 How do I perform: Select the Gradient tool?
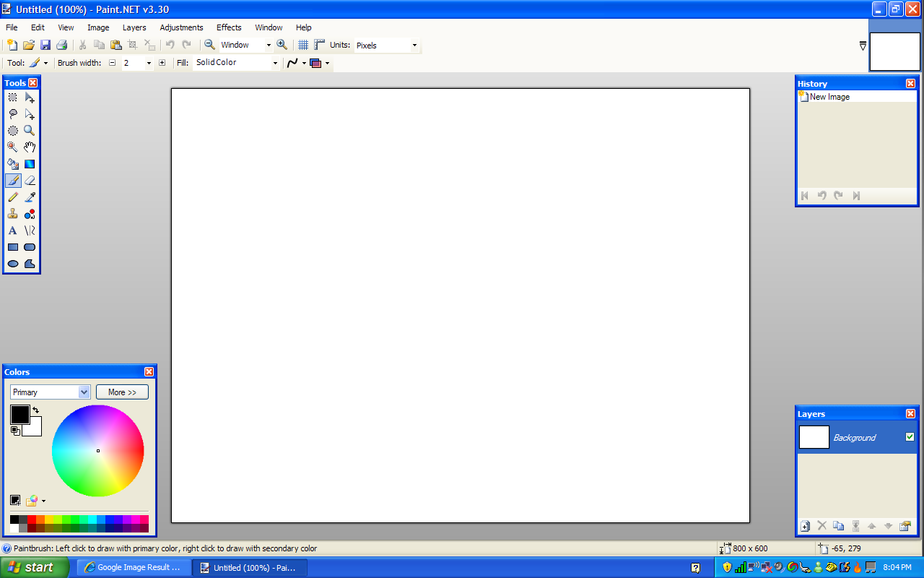30,164
